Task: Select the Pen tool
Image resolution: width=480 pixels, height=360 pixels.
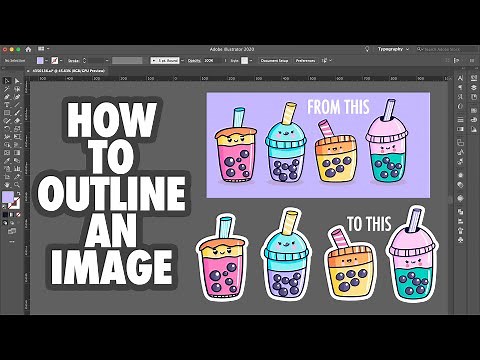Action: 7,97
